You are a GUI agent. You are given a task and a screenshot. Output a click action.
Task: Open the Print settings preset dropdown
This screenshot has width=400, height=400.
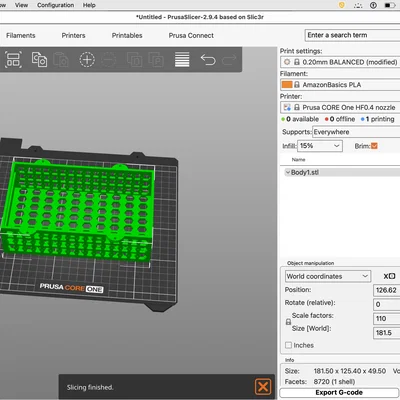[340, 62]
